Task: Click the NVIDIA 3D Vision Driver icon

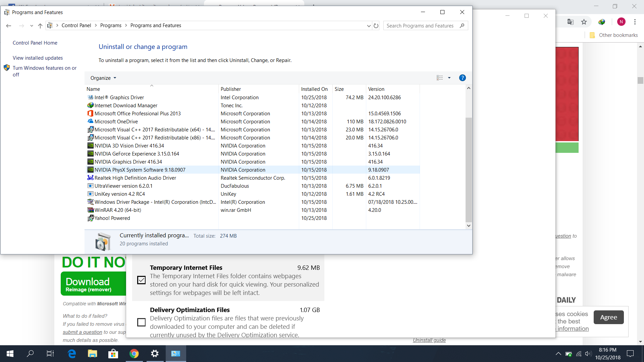Action: (x=90, y=146)
